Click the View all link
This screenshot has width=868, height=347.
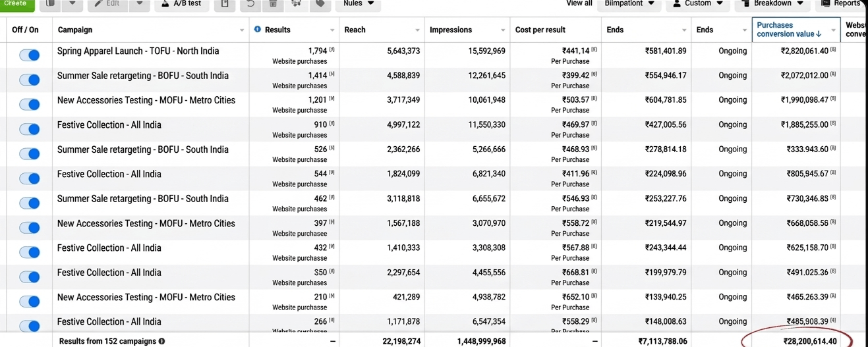(x=579, y=4)
